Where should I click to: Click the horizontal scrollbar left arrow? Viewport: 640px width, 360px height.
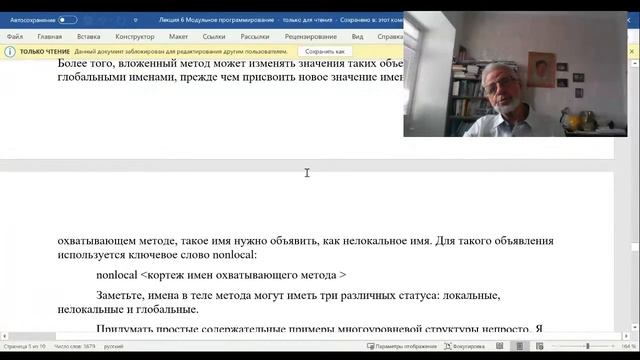click(4, 336)
